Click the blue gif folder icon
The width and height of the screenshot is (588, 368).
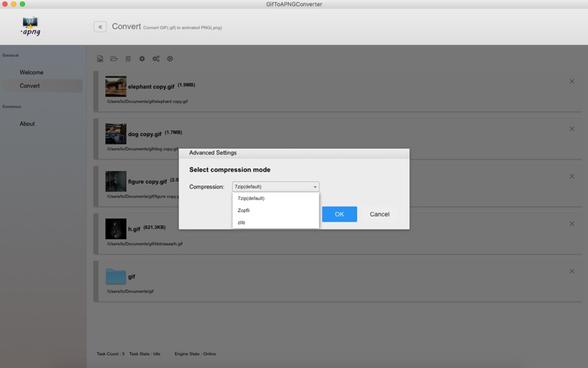point(116,276)
